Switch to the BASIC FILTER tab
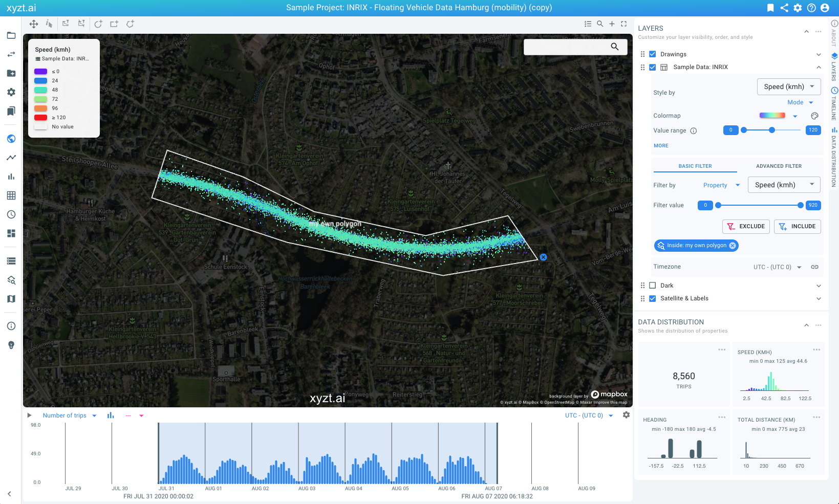The width and height of the screenshot is (839, 504). click(695, 166)
